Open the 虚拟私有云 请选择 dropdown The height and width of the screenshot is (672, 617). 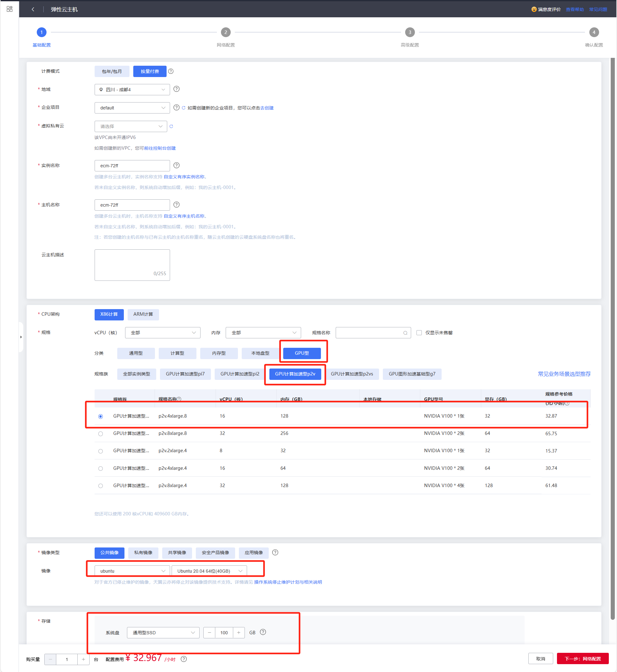point(131,126)
